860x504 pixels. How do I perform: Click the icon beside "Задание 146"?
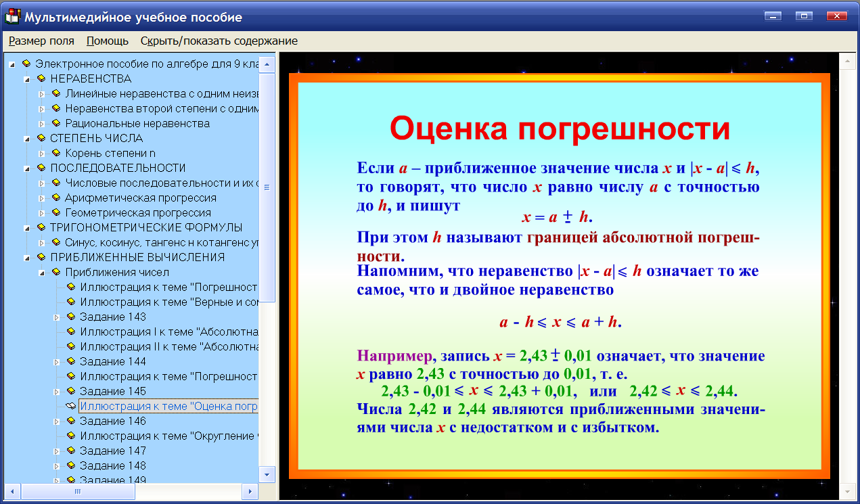70,420
